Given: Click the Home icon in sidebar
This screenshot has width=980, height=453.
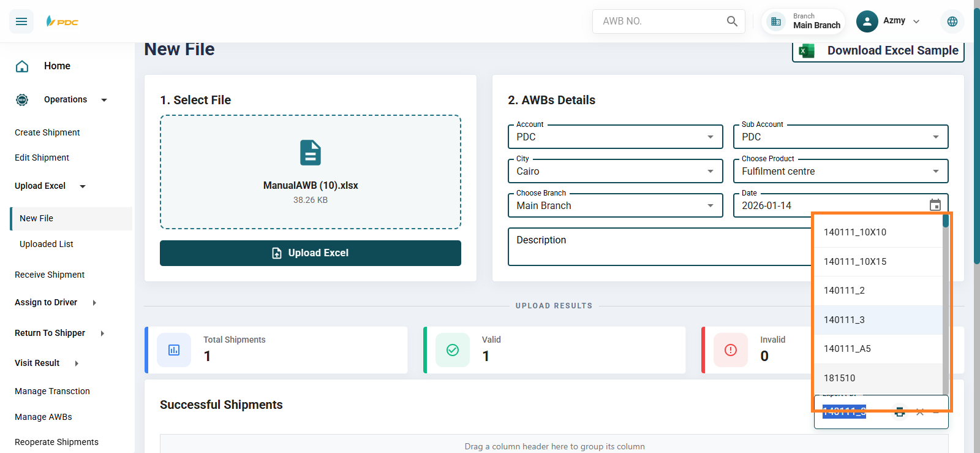Looking at the screenshot, I should [22, 66].
